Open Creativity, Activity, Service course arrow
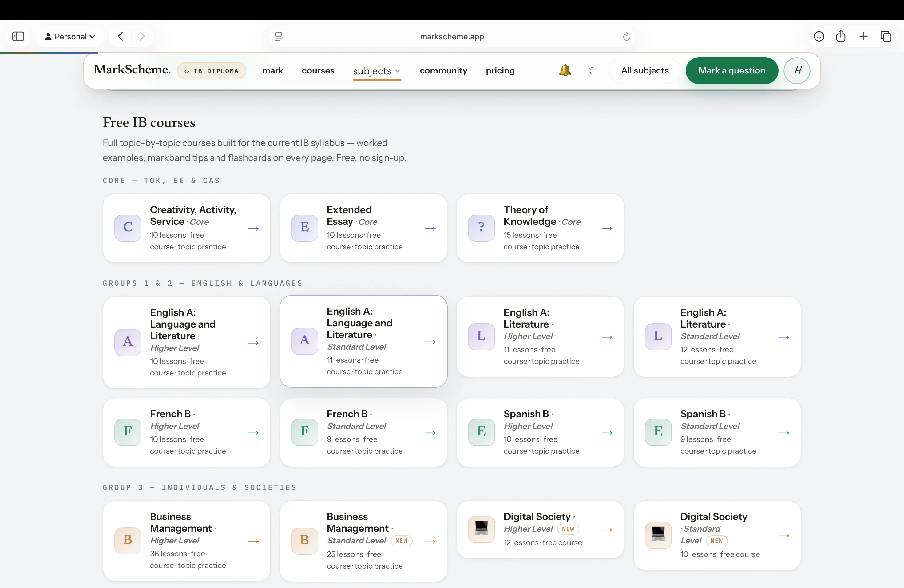The image size is (904, 588). click(x=254, y=228)
